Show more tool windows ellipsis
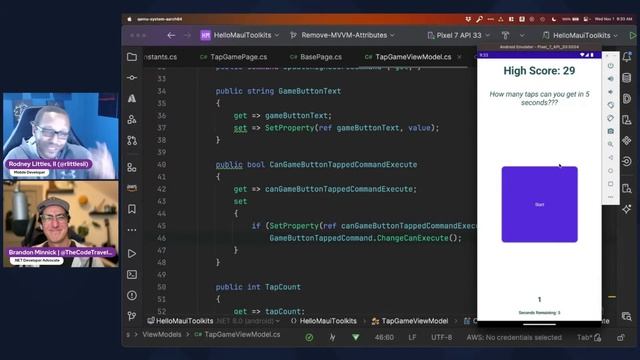 point(132,230)
